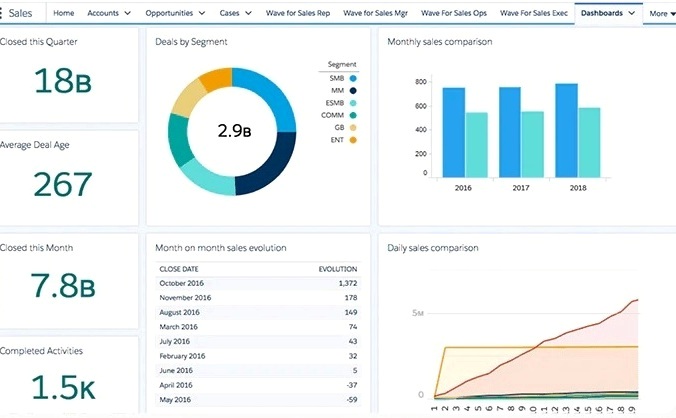Switch to Wave for Sales Mgr tab
Image resolution: width=676 pixels, height=418 pixels.
375,13
